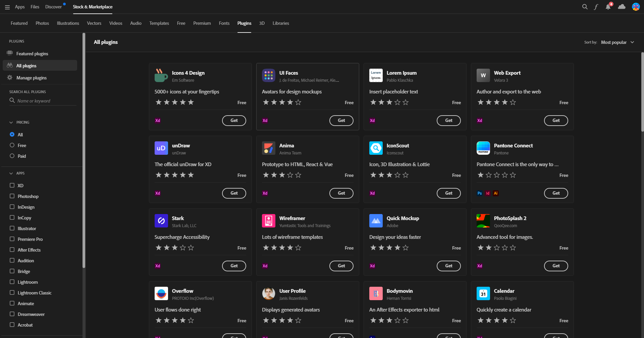Get the Pantone Connect plugin
The width and height of the screenshot is (644, 338).
point(556,193)
